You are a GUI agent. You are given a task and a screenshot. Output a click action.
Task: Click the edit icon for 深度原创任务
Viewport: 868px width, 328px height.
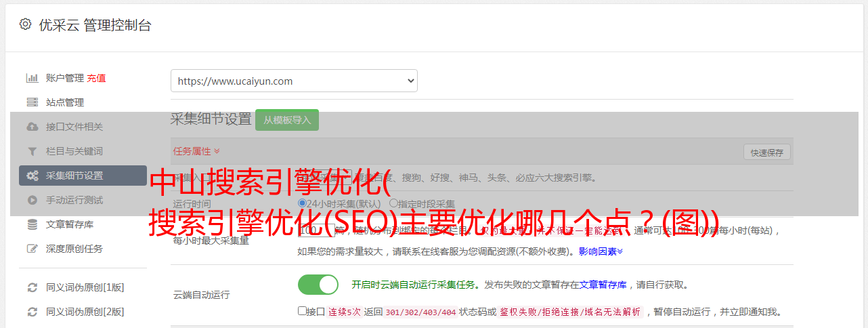click(x=32, y=249)
